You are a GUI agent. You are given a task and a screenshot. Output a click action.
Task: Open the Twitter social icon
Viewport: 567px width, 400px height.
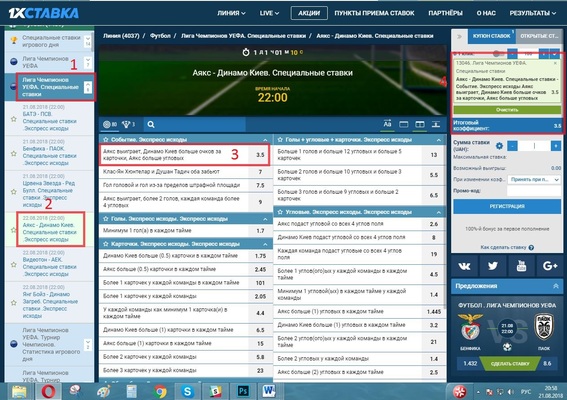pyautogui.click(x=493, y=267)
